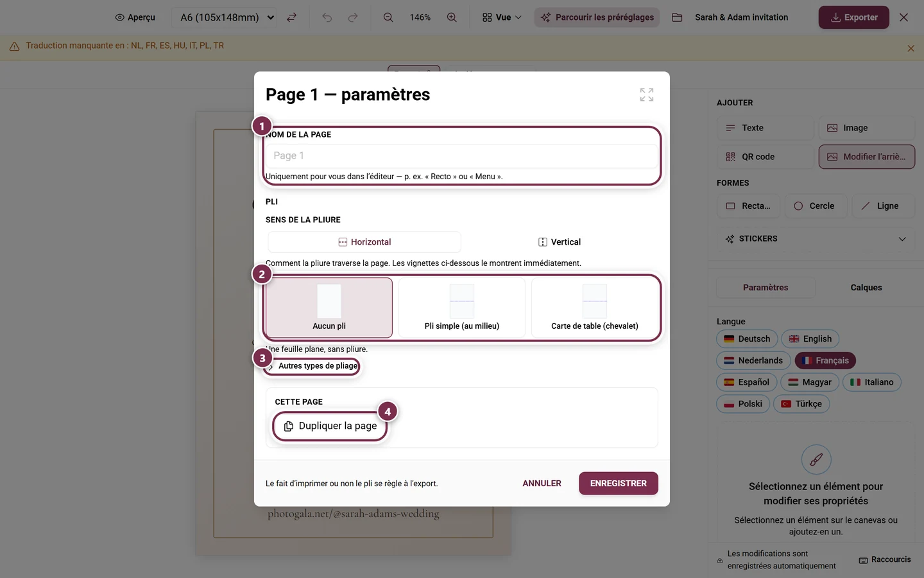Select Français language
Image resolution: width=924 pixels, height=578 pixels.
pyautogui.click(x=826, y=361)
